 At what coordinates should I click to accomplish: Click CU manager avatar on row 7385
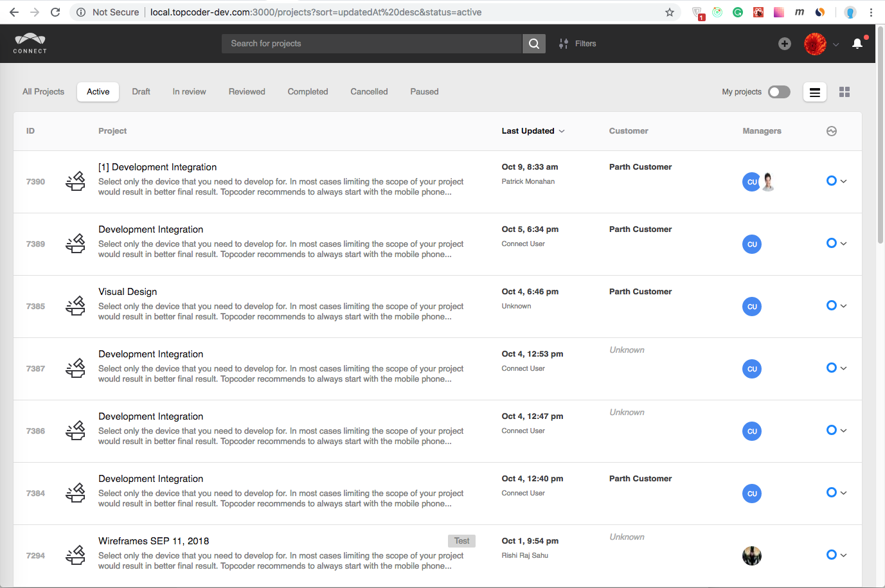point(752,307)
